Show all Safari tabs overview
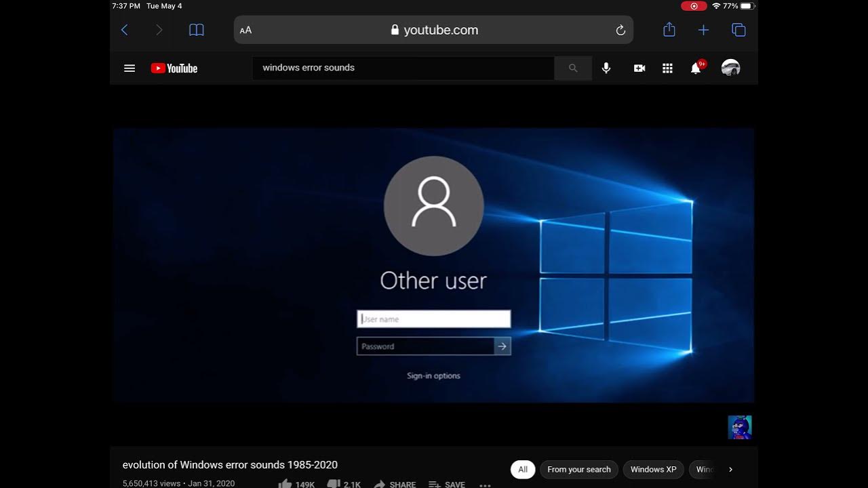 click(x=738, y=30)
